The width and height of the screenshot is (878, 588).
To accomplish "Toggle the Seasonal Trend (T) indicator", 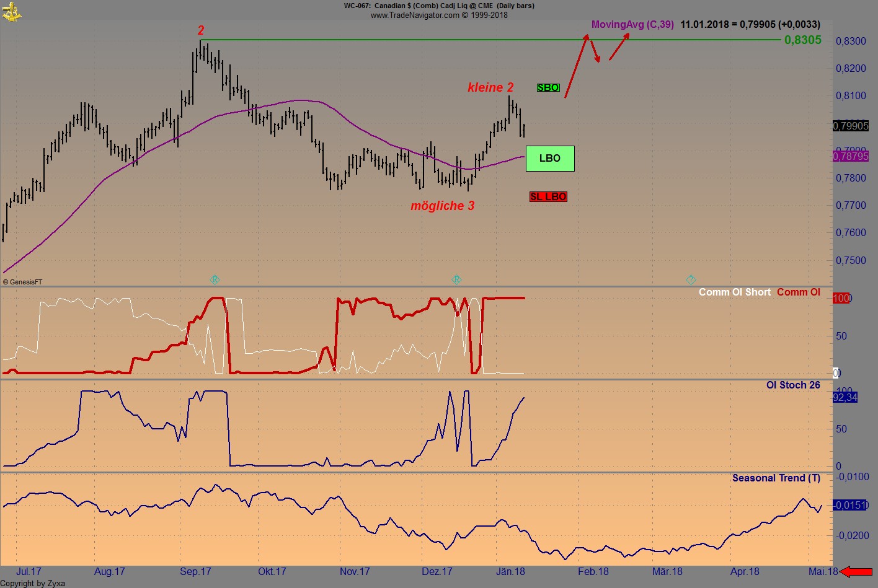I will click(x=776, y=478).
